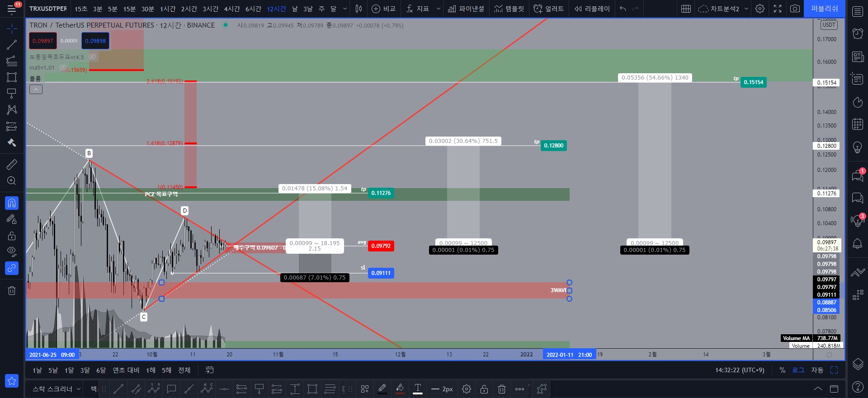Viewport: 868px width, 398px height.
Task: Open the indicators (지표) dialog
Action: (418, 9)
